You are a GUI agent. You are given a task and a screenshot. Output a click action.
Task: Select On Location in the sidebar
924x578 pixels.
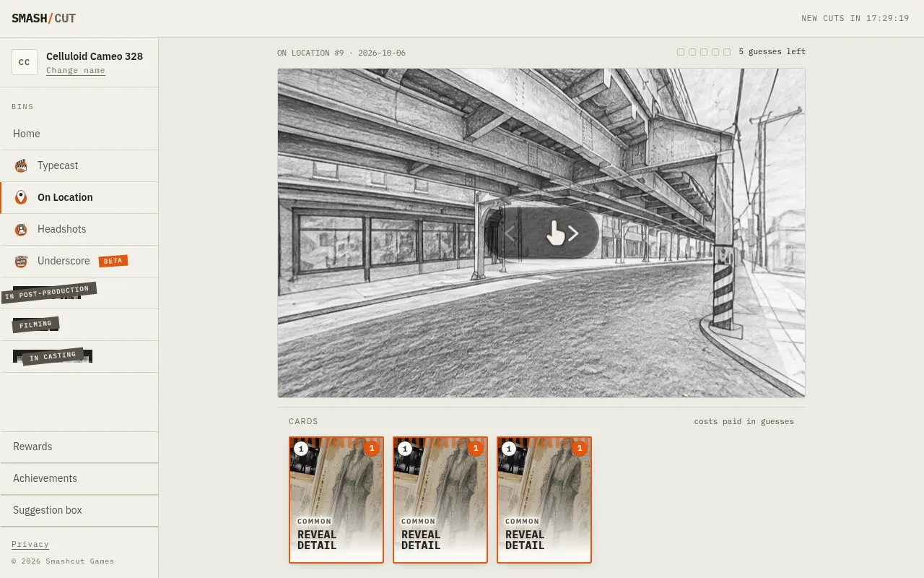79,197
